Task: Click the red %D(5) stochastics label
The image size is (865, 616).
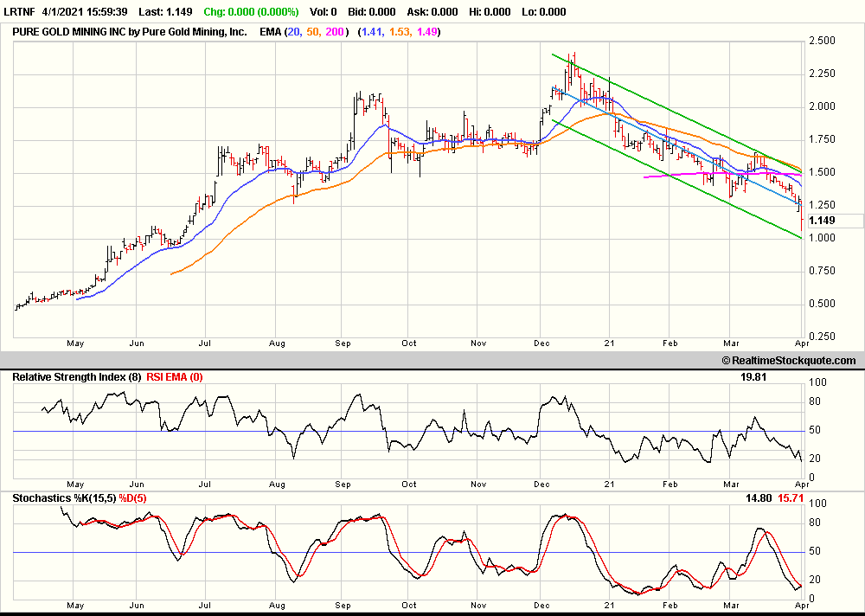Action: click(x=135, y=499)
